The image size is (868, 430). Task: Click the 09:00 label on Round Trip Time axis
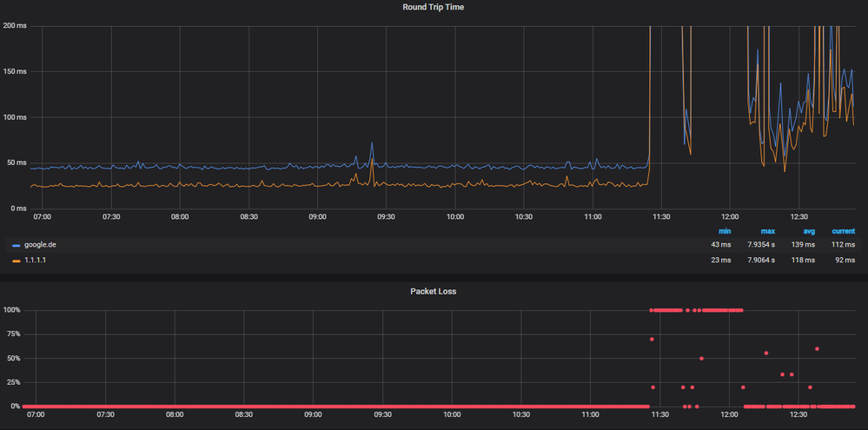point(317,217)
